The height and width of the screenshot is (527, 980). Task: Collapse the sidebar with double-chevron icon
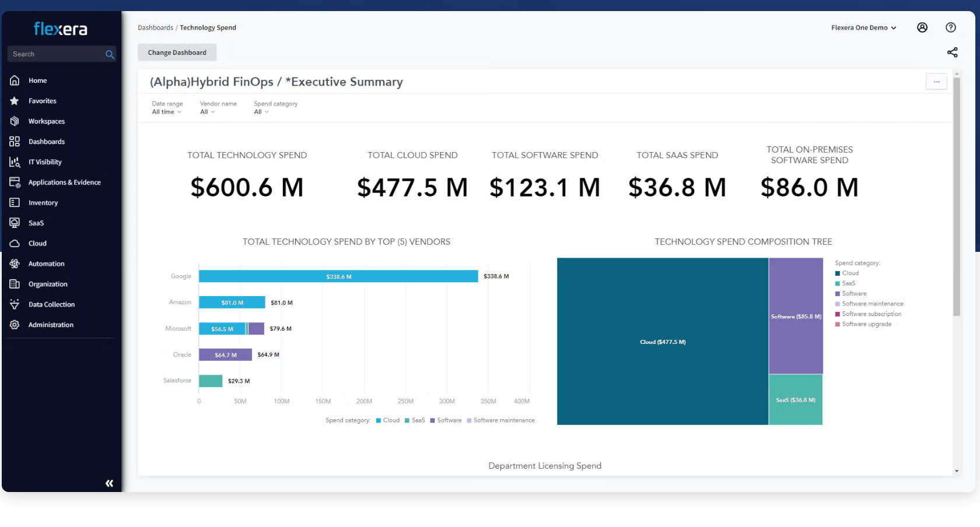tap(109, 483)
